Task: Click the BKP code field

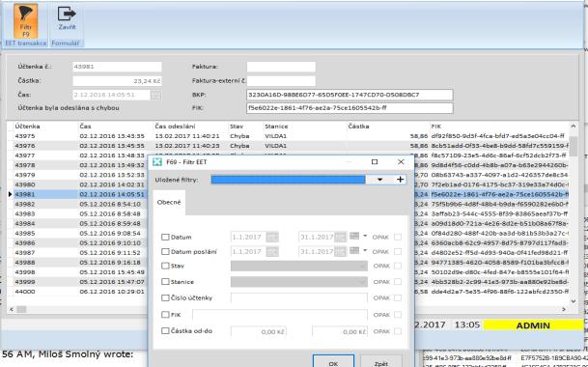Action: tap(350, 95)
